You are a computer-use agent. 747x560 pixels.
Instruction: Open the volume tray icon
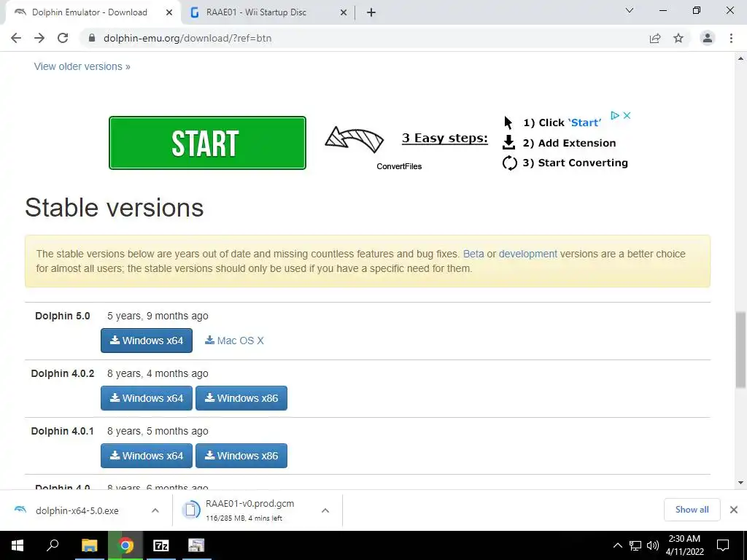(x=653, y=545)
